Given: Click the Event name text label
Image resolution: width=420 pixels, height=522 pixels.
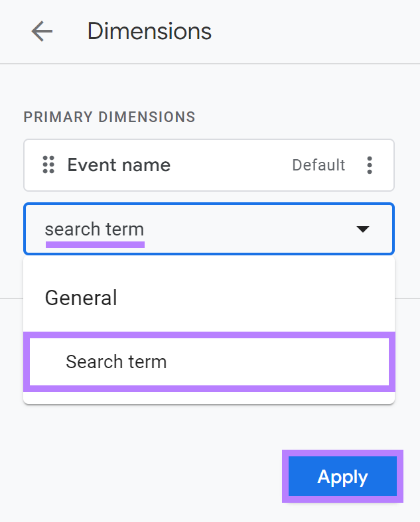Looking at the screenshot, I should [119, 164].
